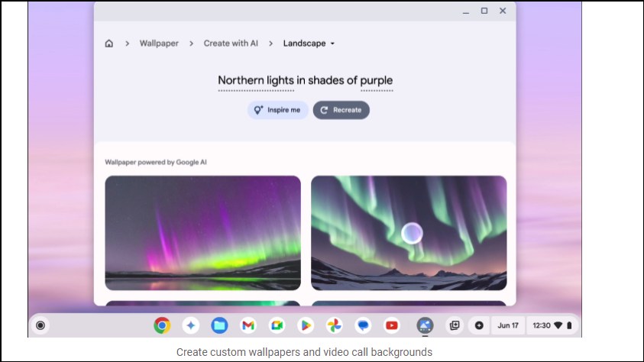The width and height of the screenshot is (644, 362).
Task: Select Wallpaper & style app on shelf
Action: [425, 325]
